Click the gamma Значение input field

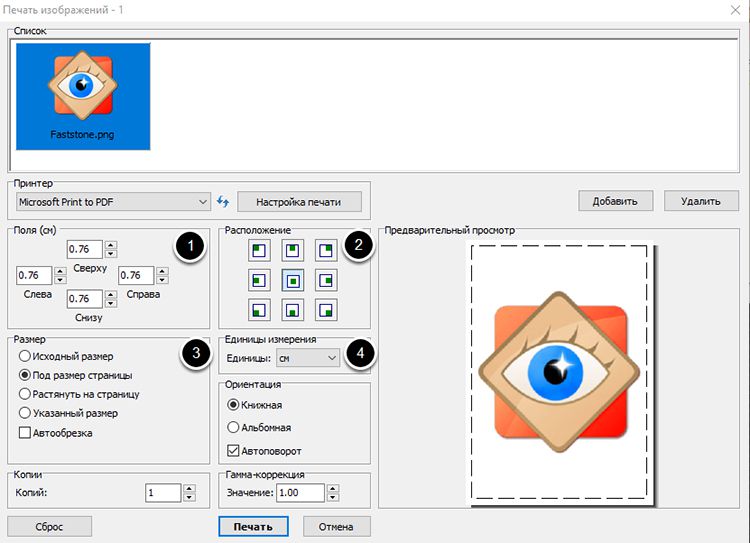point(300,493)
